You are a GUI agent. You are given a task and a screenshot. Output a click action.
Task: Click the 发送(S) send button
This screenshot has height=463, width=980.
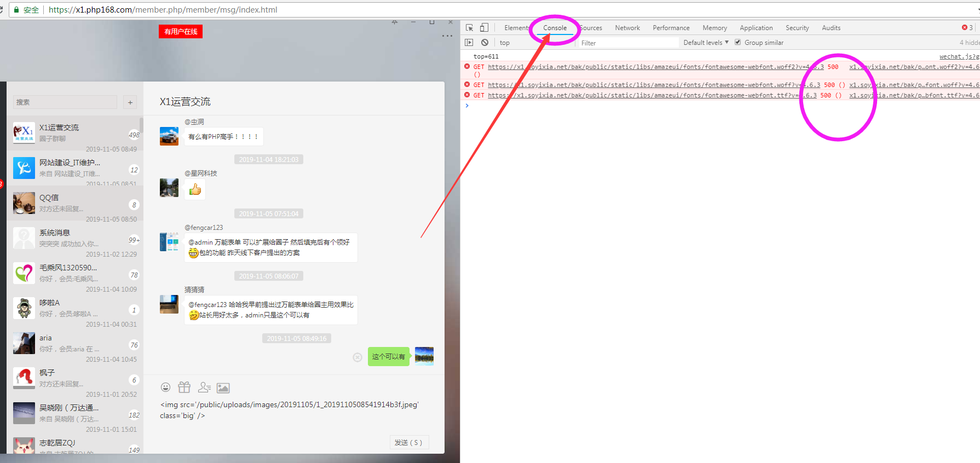click(408, 442)
